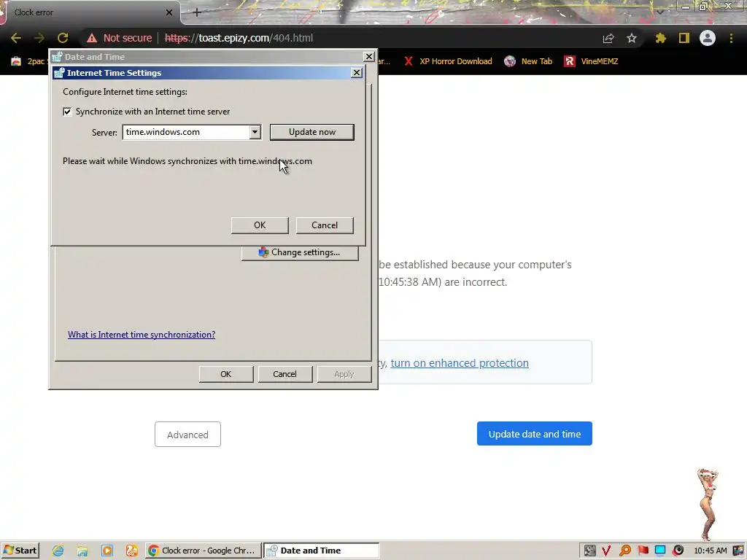
Task: Open the Chrome extensions puzzle icon
Action: click(x=661, y=38)
